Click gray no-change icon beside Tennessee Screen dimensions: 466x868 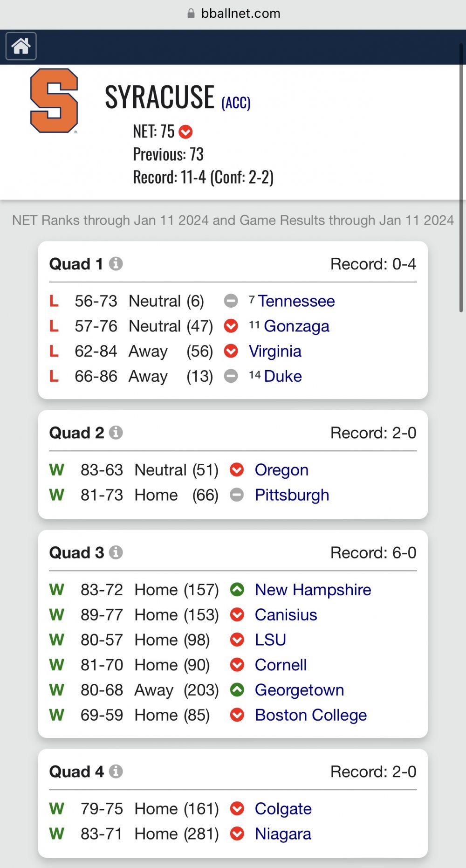(x=231, y=301)
